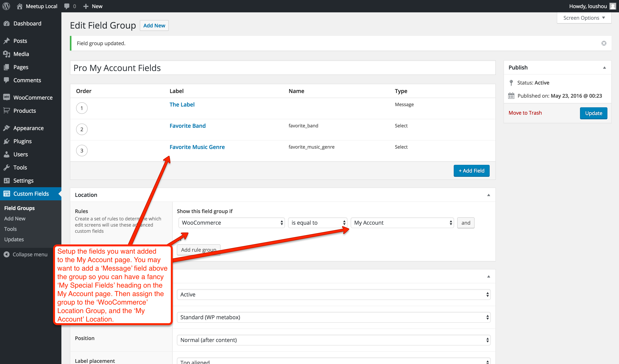Click the Meetup Local site name

click(42, 6)
